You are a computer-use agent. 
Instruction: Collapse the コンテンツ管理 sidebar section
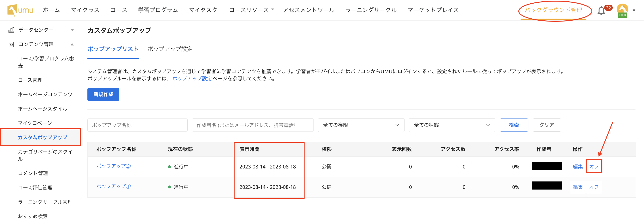point(72,44)
